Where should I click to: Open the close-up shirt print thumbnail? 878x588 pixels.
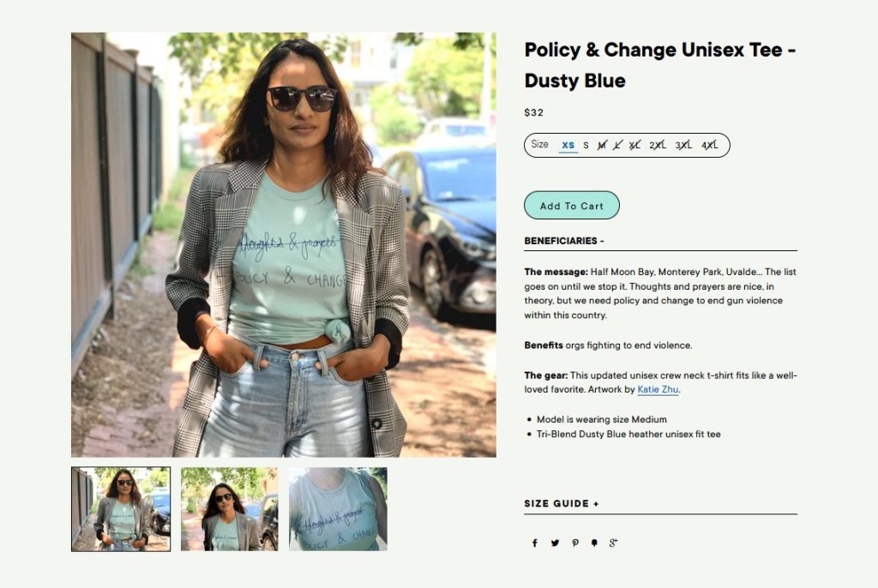point(338,509)
